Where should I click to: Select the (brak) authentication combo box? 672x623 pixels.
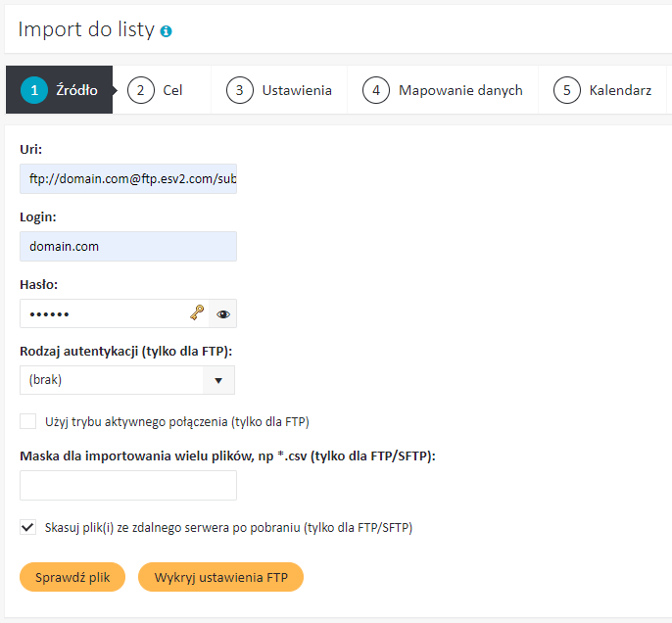pyautogui.click(x=127, y=380)
